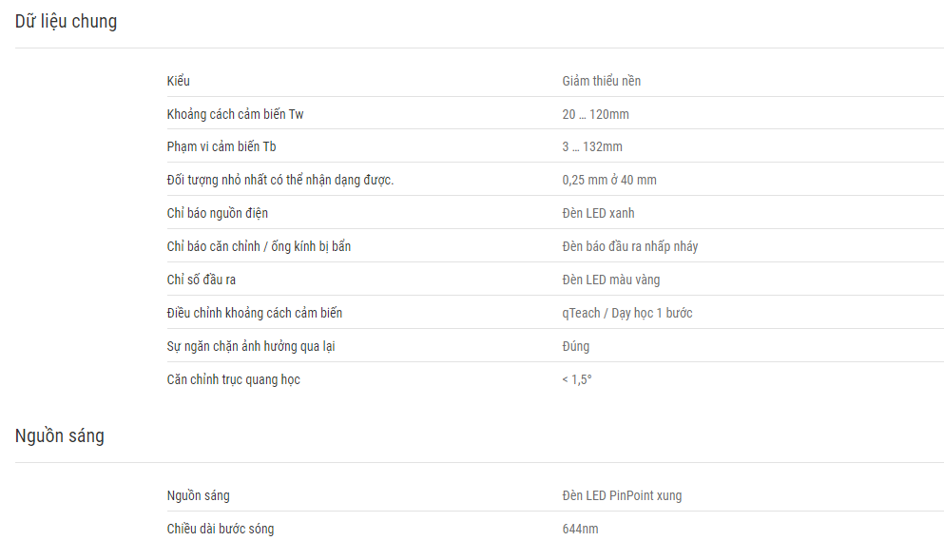Click the 'Đèn LED màu vàng' value
This screenshot has height=560, width=944.
coord(611,280)
